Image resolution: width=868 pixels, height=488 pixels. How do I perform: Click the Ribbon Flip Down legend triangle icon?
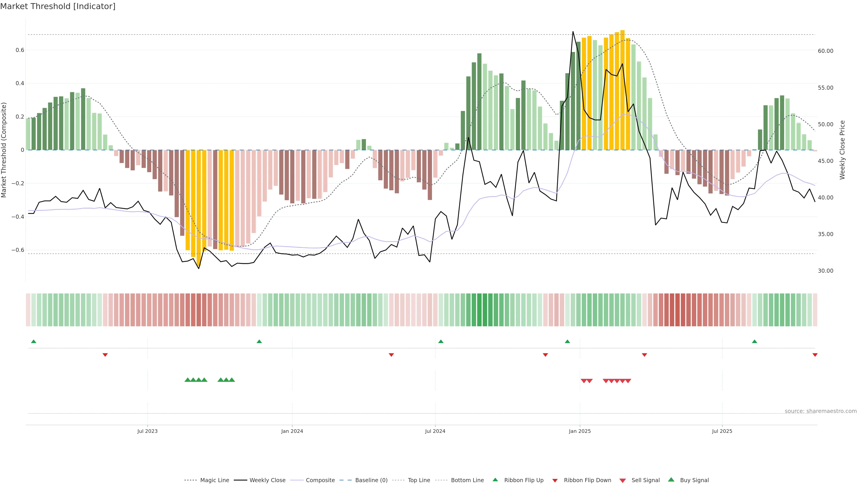555,481
